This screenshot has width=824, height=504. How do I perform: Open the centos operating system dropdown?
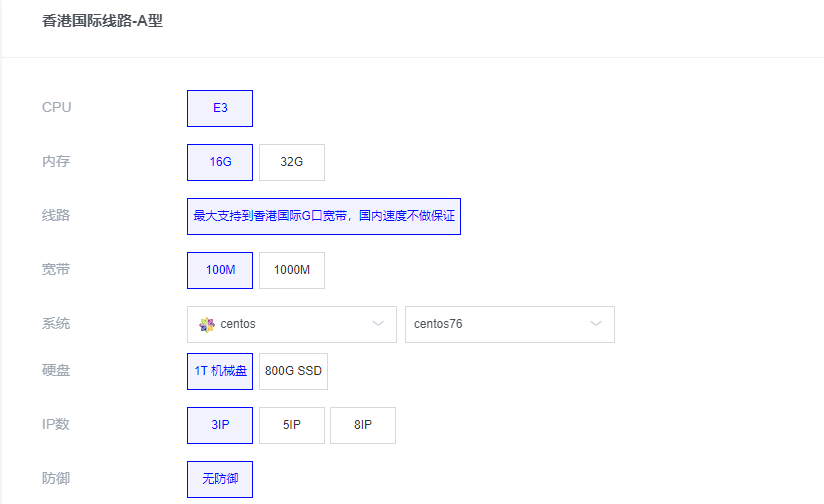pyautogui.click(x=291, y=324)
